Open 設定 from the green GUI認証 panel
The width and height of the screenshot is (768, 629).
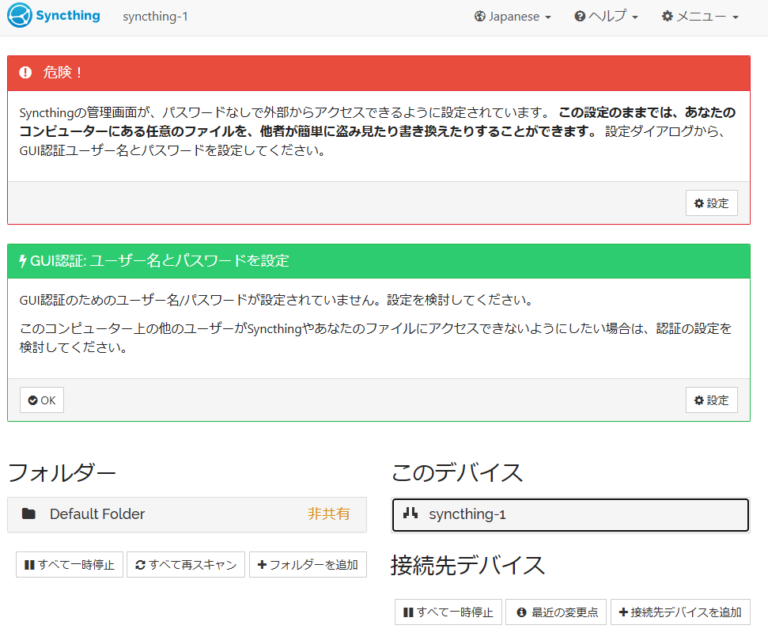click(711, 400)
